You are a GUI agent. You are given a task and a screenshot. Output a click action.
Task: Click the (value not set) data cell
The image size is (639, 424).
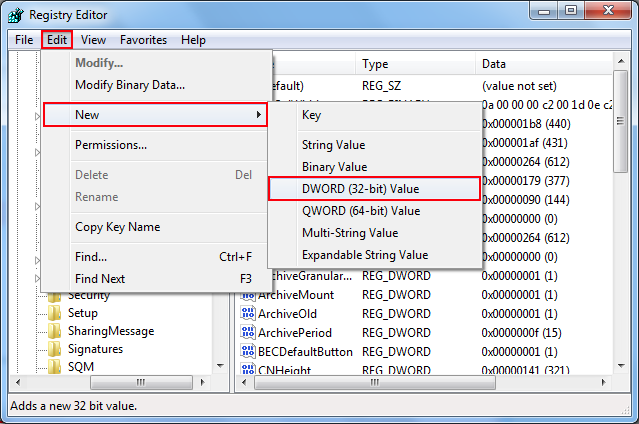pyautogui.click(x=519, y=86)
